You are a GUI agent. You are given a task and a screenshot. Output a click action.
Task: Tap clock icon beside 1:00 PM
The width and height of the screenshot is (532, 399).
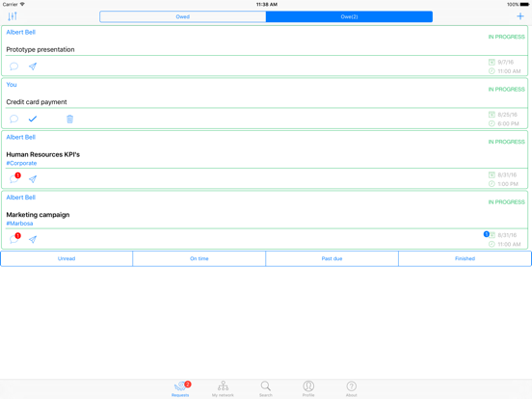(x=492, y=184)
